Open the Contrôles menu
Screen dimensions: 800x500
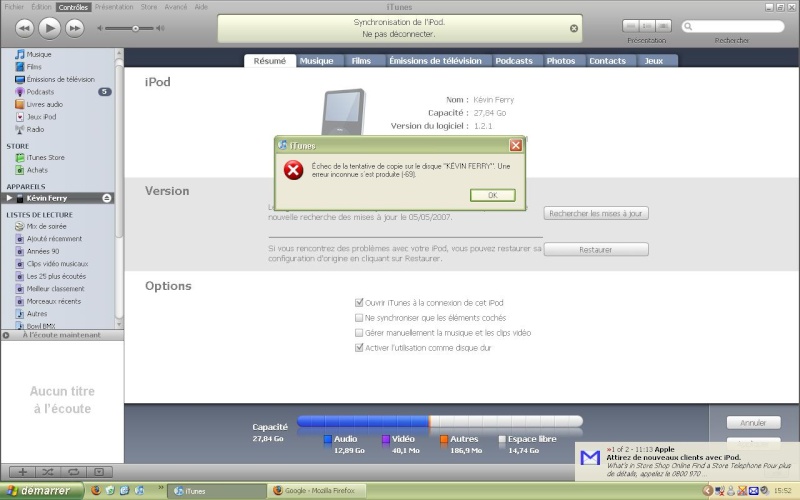point(73,7)
